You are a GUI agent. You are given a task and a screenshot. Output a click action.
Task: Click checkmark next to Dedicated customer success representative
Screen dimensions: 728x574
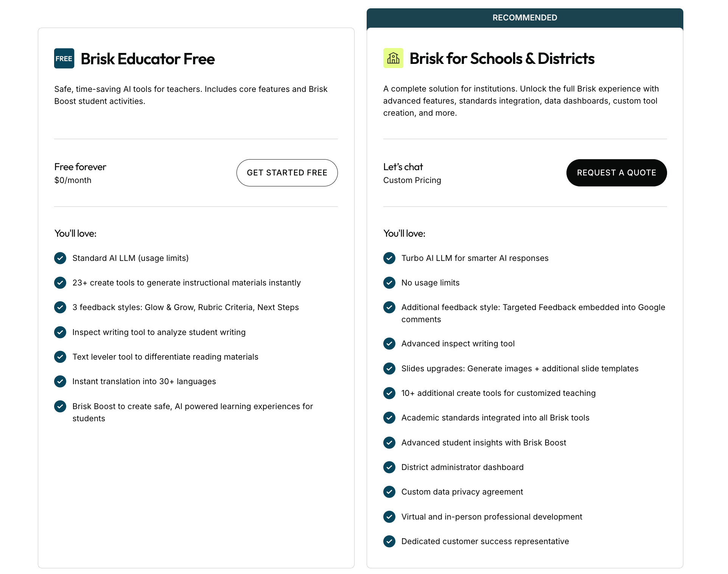pyautogui.click(x=389, y=541)
